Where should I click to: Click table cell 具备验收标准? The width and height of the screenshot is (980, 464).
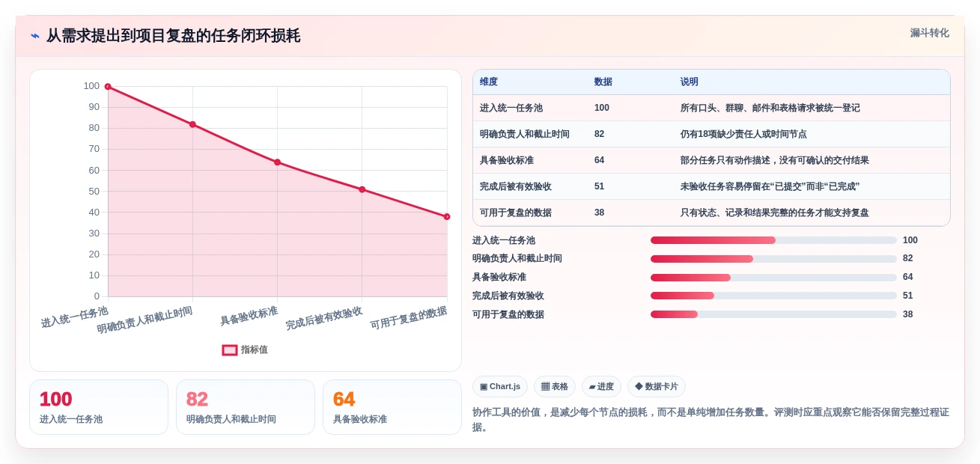[507, 160]
